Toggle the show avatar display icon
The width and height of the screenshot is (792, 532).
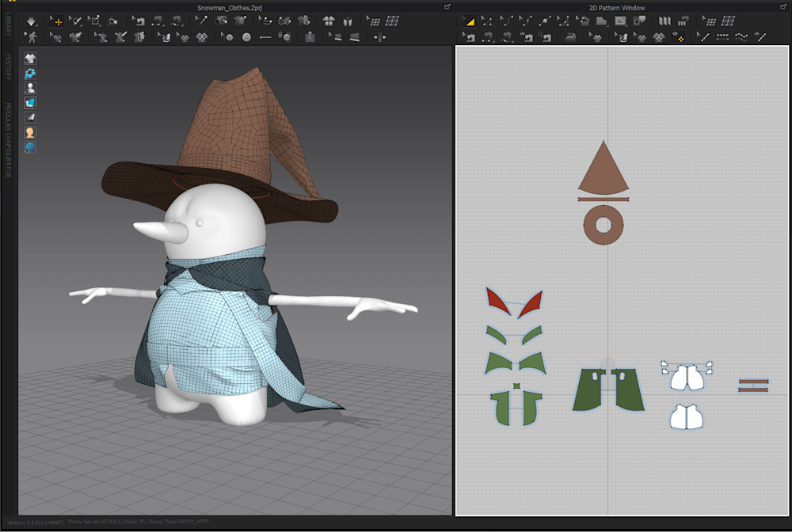tap(30, 88)
